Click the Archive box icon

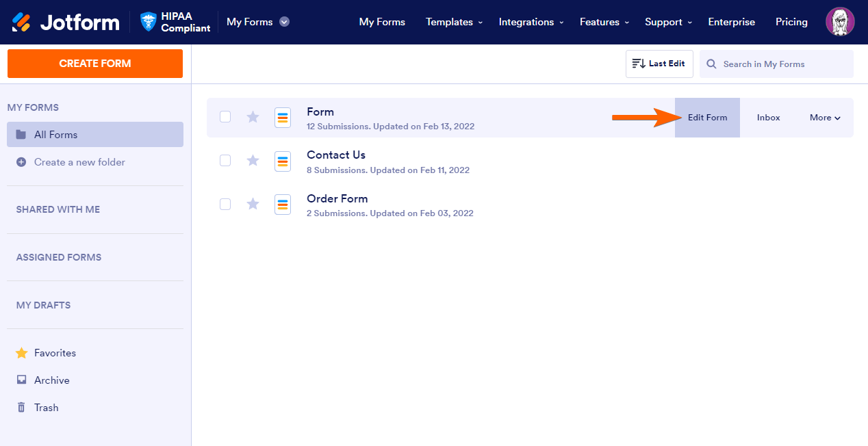21,380
